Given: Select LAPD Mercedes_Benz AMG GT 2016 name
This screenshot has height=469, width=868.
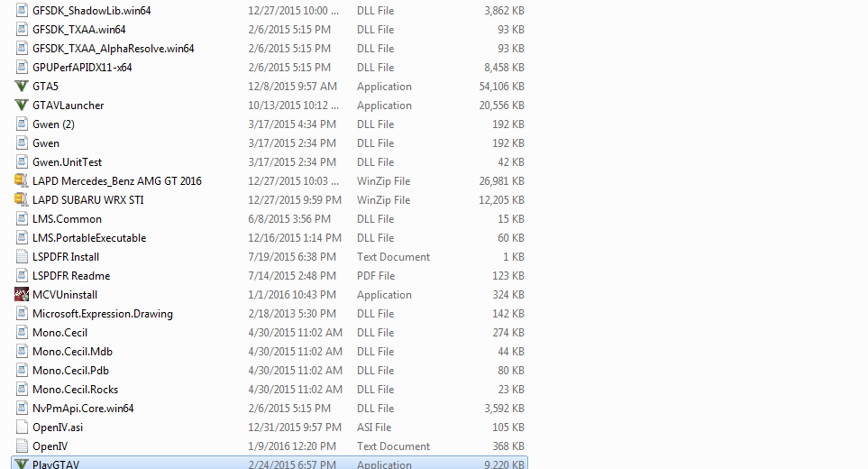Looking at the screenshot, I should click(x=117, y=181).
